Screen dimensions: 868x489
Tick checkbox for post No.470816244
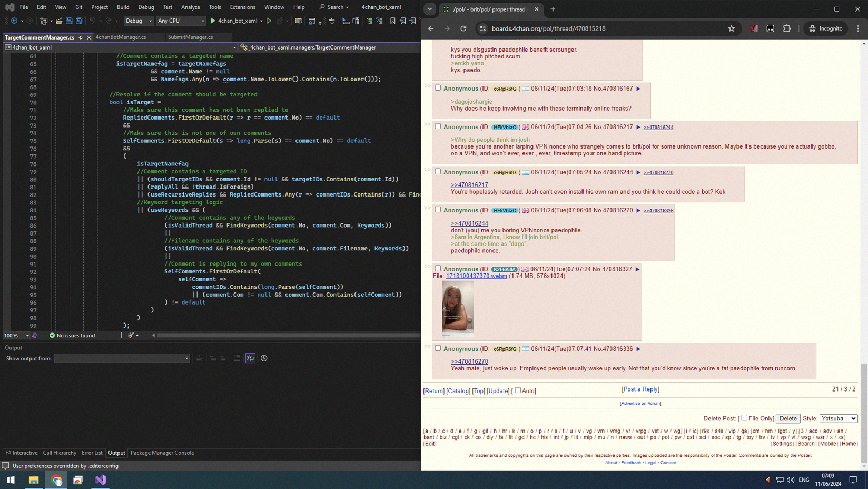[x=438, y=172]
